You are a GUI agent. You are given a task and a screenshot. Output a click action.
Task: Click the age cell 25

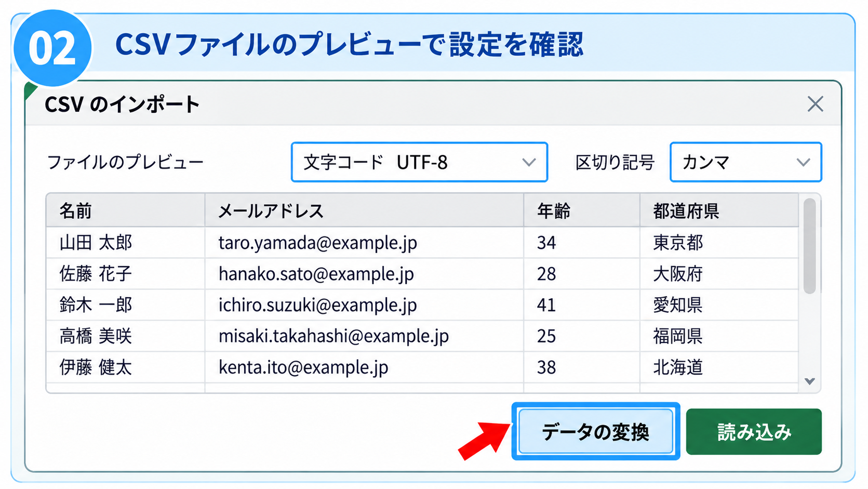(x=582, y=336)
